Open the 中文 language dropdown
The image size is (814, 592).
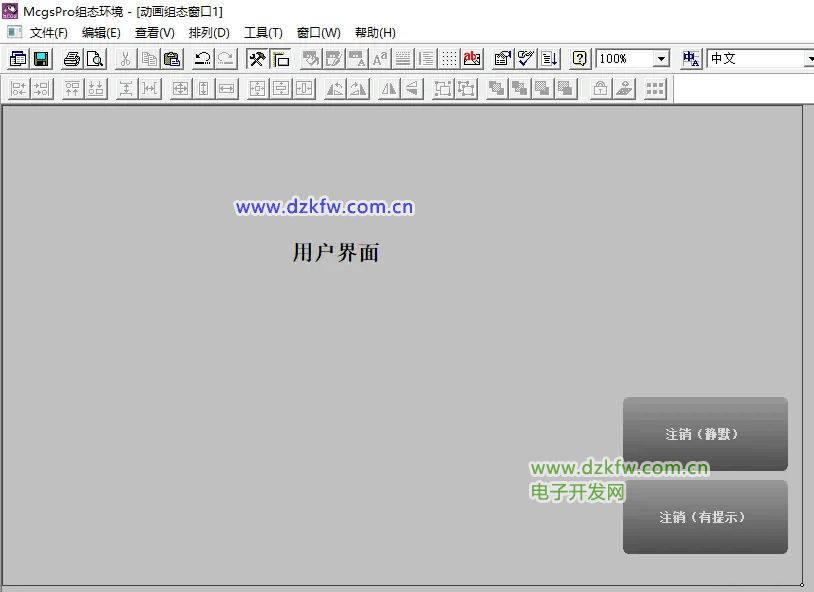point(808,59)
